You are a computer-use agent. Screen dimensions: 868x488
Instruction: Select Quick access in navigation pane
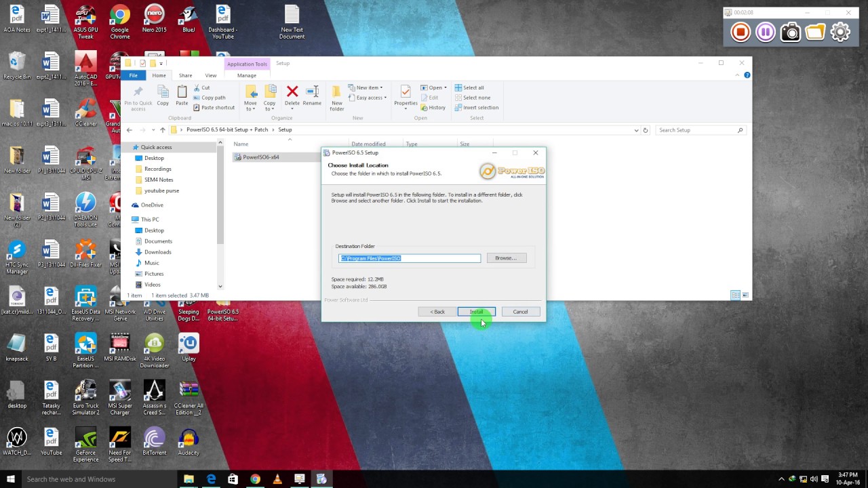156,147
